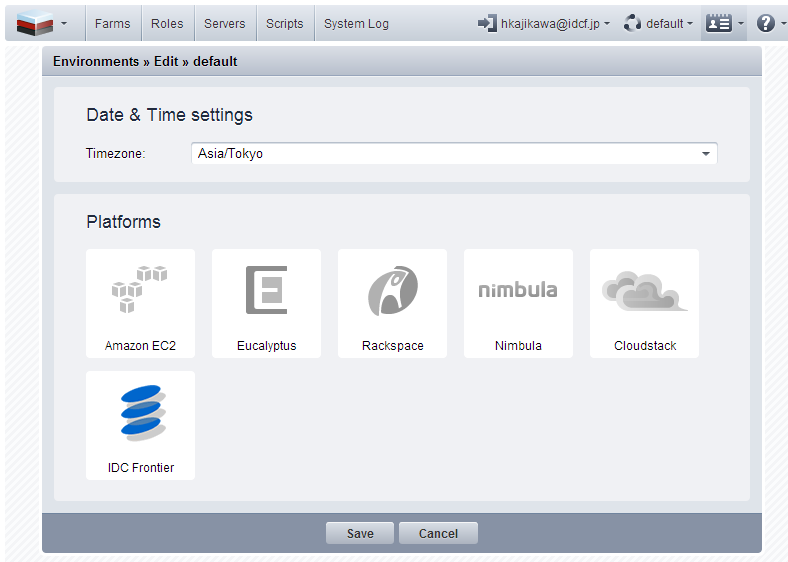The image size is (788, 562).
Task: Expand the arrow beside the Scalr logo
Action: pyautogui.click(x=64, y=24)
